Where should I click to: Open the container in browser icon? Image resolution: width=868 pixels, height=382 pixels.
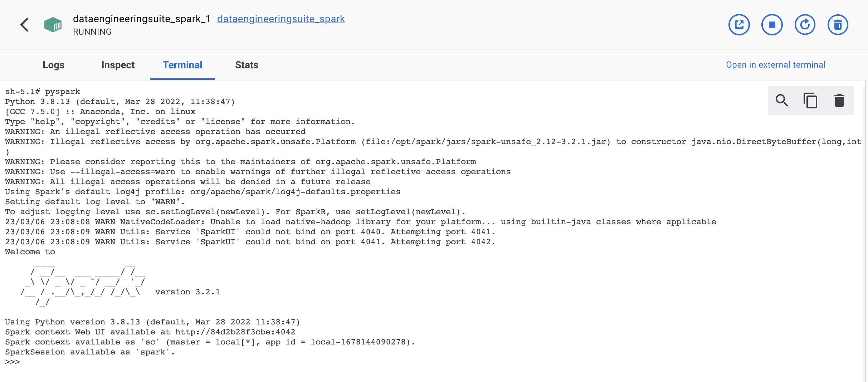coord(739,25)
